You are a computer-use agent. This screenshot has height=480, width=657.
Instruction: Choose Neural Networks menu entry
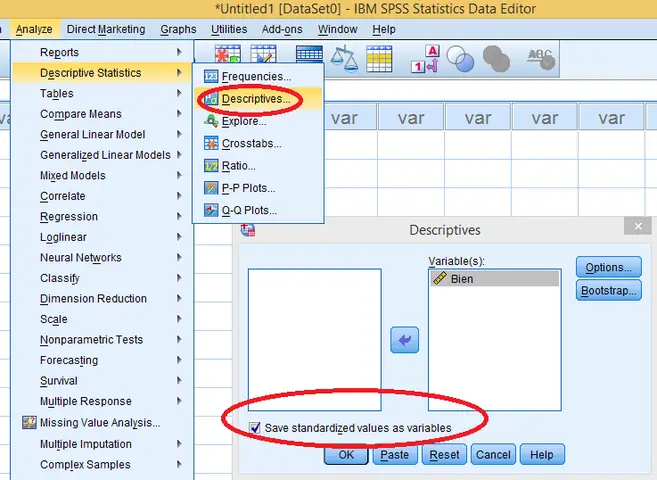[x=102, y=257]
